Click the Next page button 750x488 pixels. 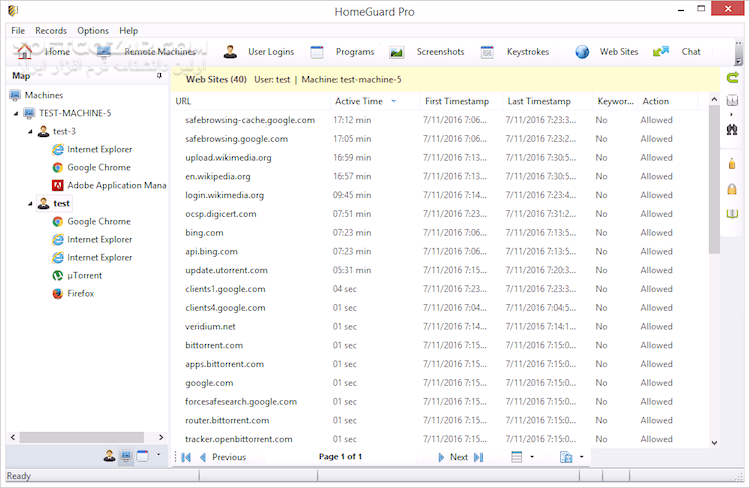click(453, 457)
